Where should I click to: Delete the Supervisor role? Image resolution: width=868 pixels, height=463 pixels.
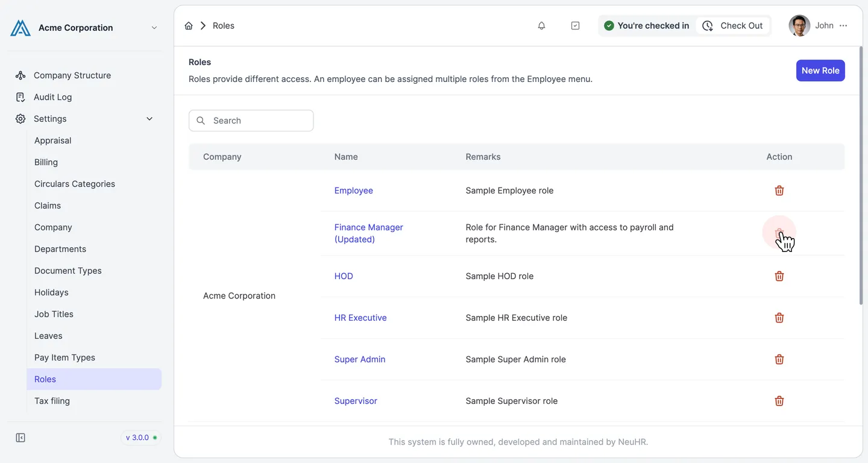point(779,401)
